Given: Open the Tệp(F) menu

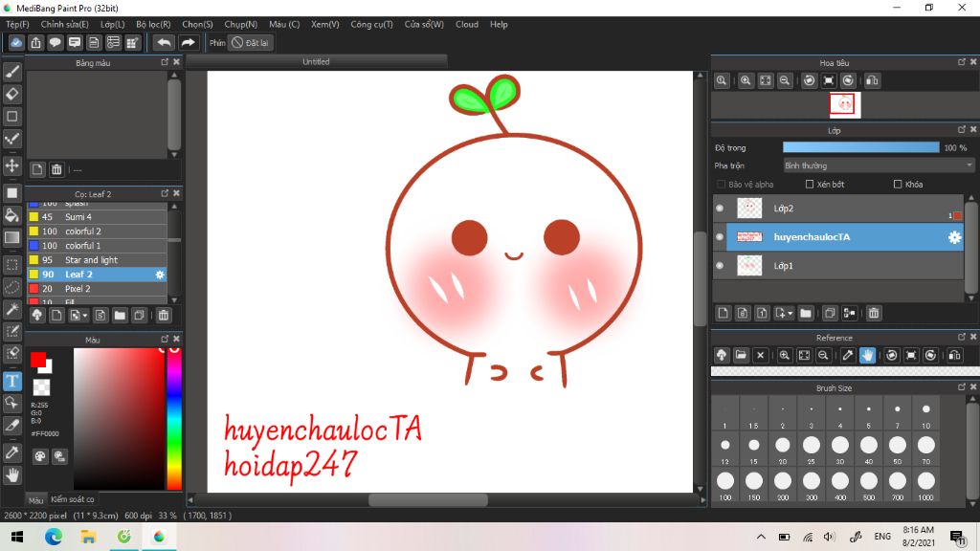Looking at the screenshot, I should [x=17, y=24].
